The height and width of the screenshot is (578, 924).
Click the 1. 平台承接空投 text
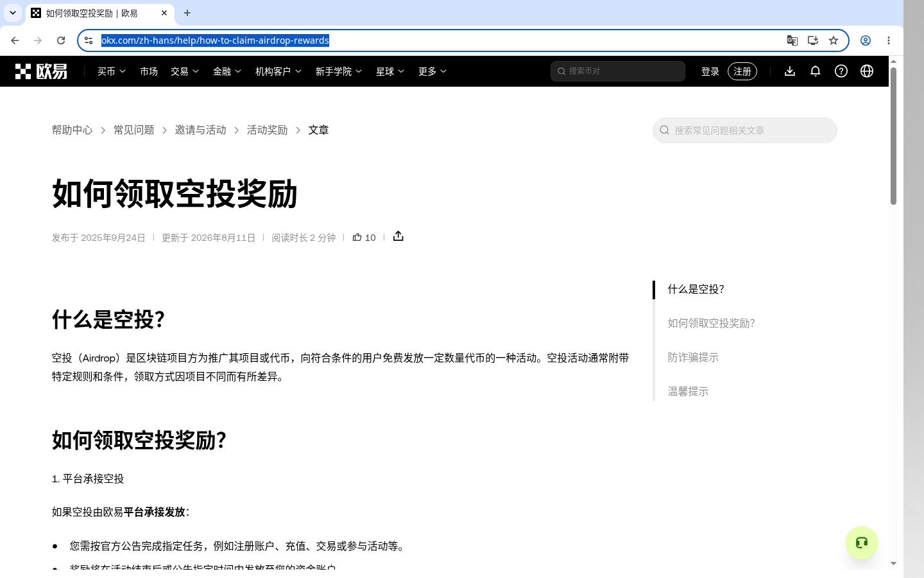(88, 479)
